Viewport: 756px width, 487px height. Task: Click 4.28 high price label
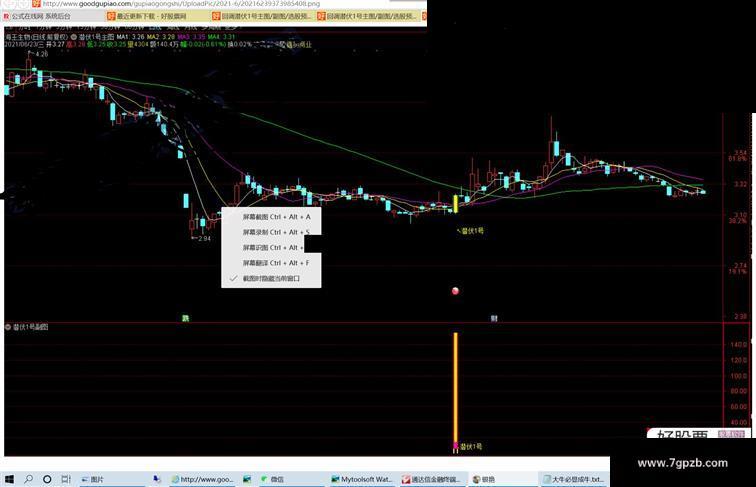click(42, 54)
